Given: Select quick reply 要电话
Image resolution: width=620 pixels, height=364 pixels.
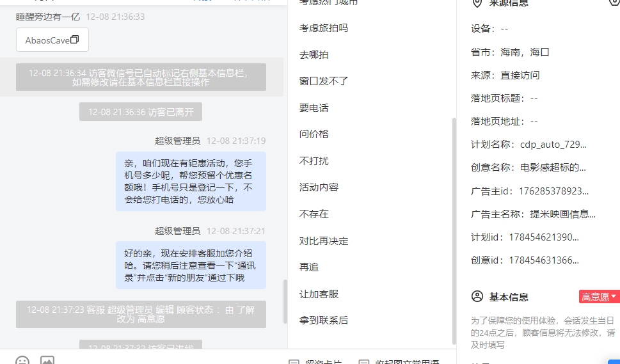Looking at the screenshot, I should pos(314,108).
